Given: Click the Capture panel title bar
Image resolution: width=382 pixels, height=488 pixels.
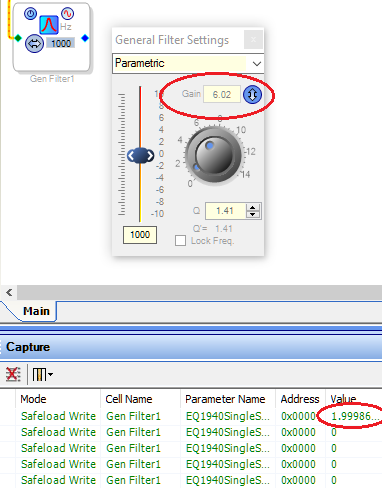Looking at the screenshot, I should tap(191, 347).
